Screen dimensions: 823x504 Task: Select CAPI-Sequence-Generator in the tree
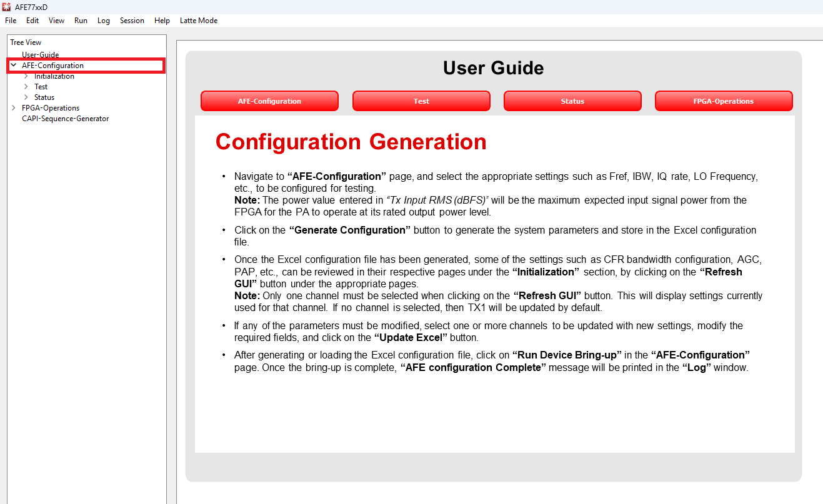(x=65, y=119)
